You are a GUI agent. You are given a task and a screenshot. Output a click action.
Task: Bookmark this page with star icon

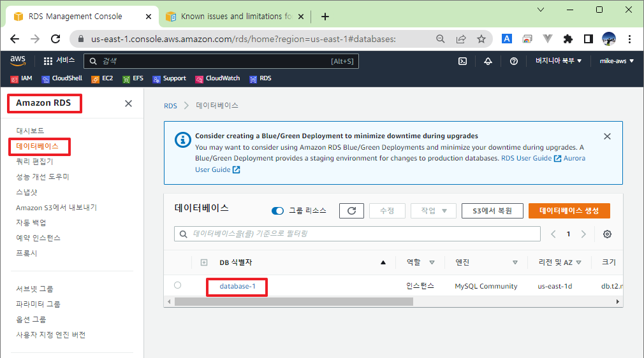(481, 39)
